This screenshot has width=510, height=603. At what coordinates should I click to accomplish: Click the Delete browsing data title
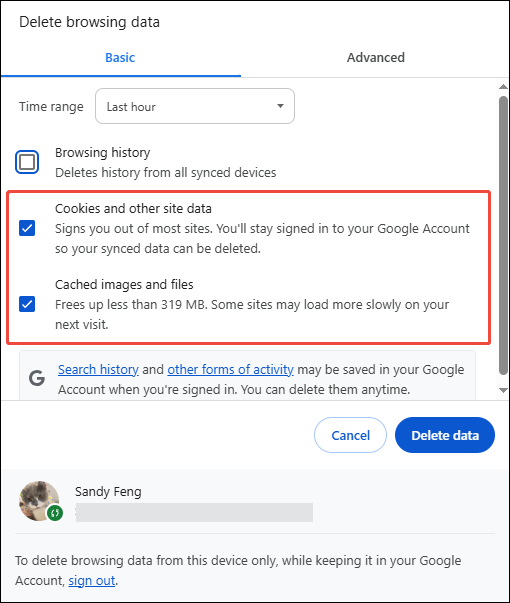[89, 22]
